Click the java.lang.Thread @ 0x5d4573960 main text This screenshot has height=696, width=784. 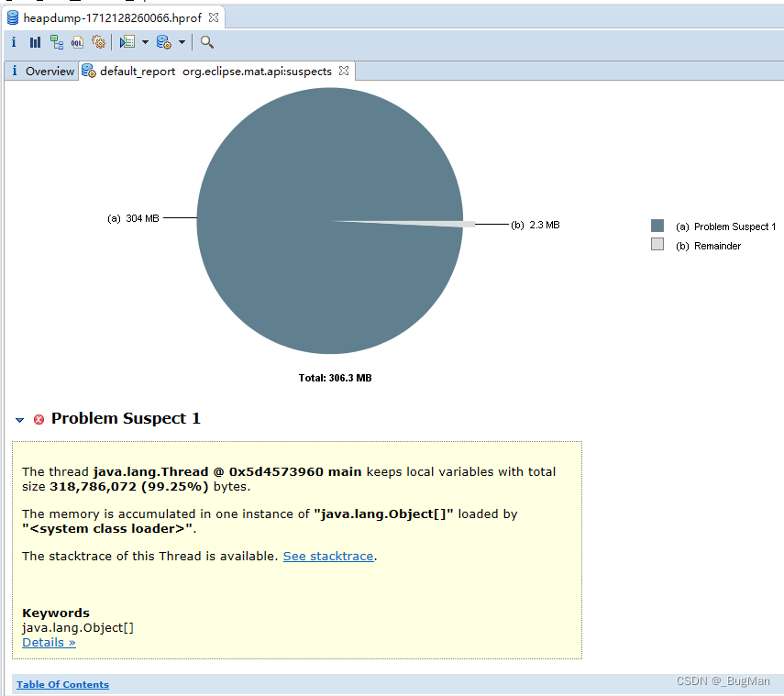click(x=227, y=471)
